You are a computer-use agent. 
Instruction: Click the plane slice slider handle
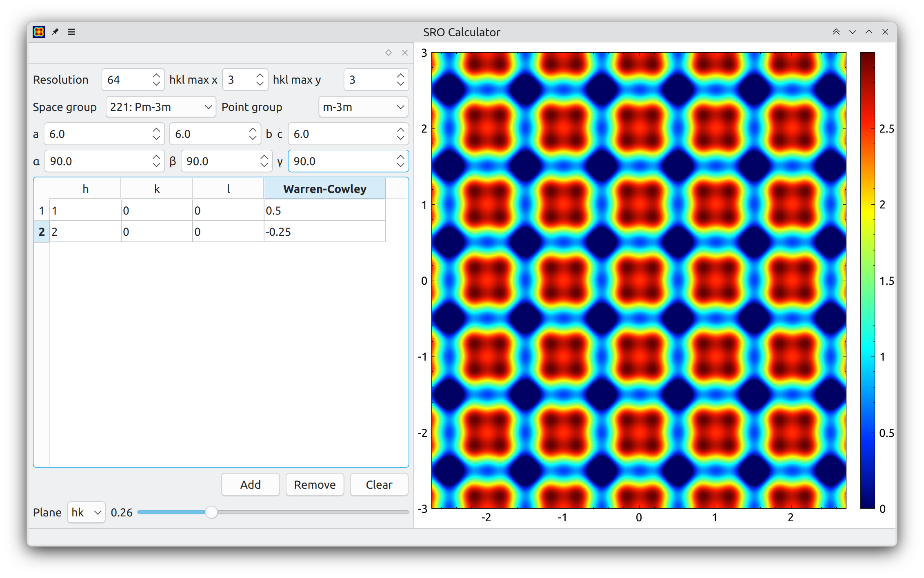coord(211,512)
